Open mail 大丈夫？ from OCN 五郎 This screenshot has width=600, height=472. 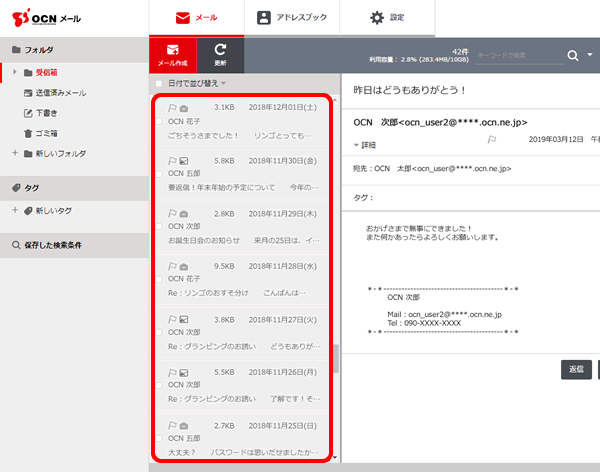(x=242, y=438)
